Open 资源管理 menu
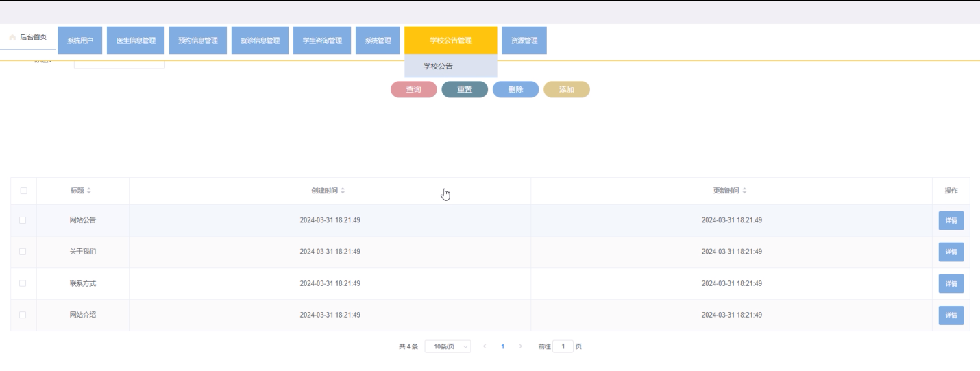The image size is (980, 371). click(524, 40)
